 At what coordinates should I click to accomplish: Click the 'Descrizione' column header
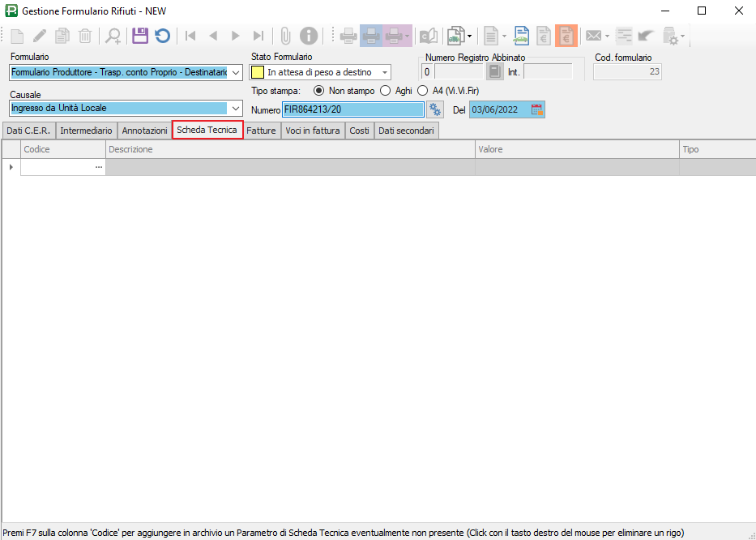pos(289,149)
